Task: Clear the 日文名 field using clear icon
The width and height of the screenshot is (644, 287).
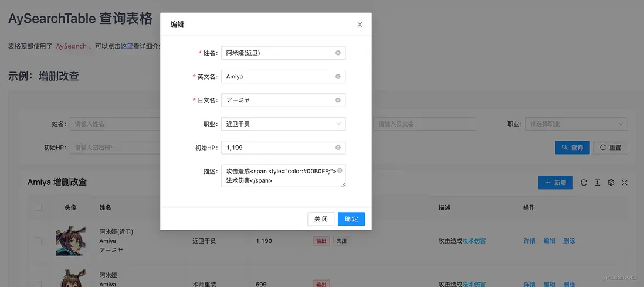Action: point(338,100)
